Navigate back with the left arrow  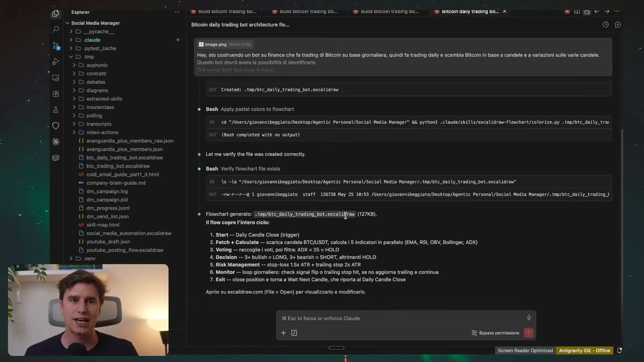click(x=597, y=11)
